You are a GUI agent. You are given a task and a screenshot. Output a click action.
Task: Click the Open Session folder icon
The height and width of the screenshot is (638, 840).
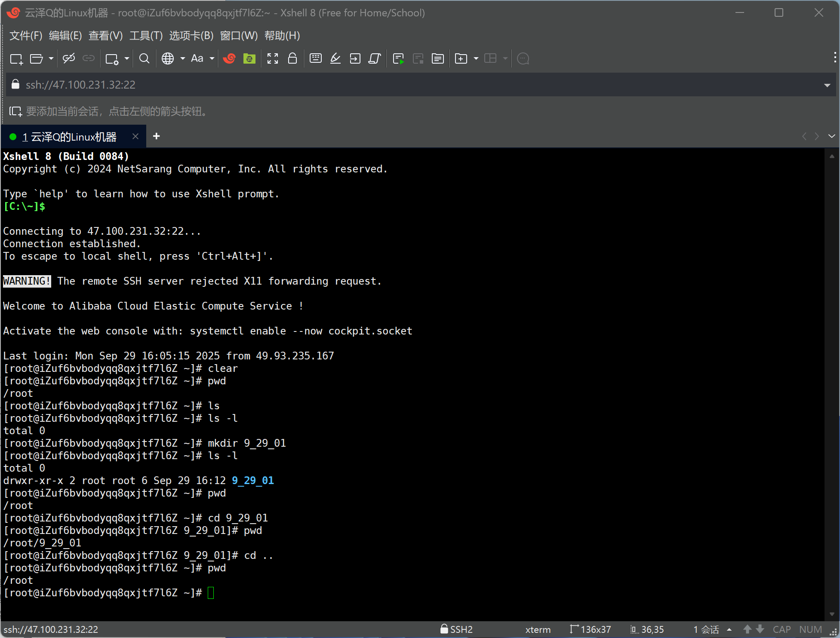(x=36, y=59)
